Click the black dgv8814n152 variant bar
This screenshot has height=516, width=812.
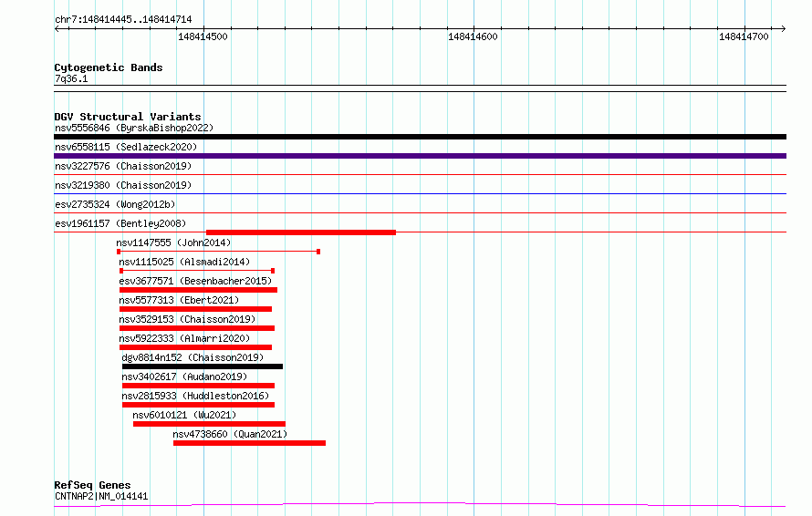pyautogui.click(x=203, y=366)
